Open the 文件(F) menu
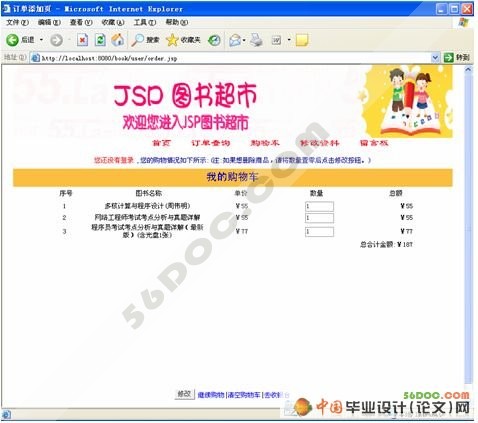 coord(17,22)
